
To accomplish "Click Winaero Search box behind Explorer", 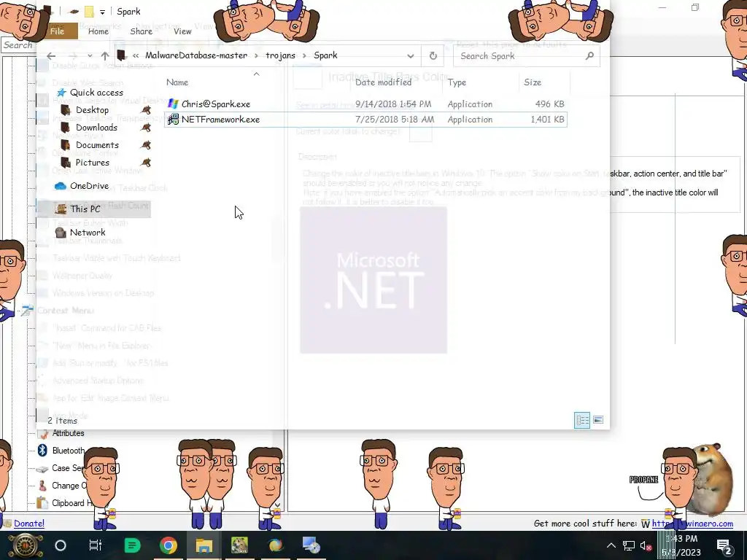I will 18,45.
